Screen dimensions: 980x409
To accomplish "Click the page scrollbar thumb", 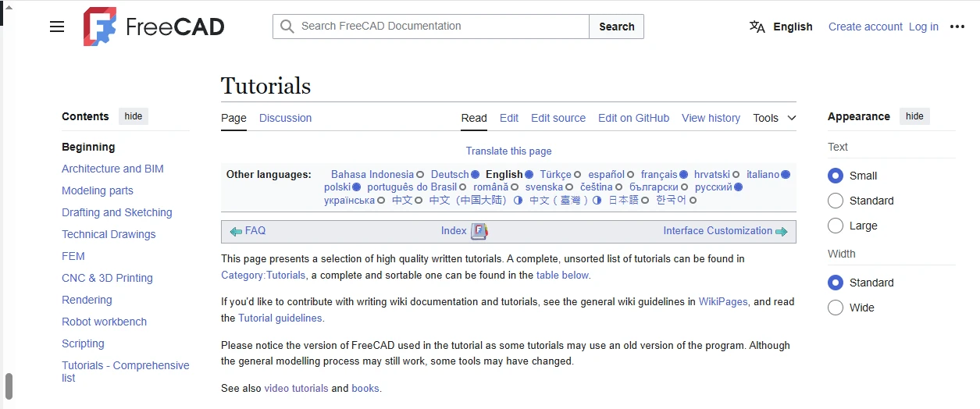I will 9,386.
